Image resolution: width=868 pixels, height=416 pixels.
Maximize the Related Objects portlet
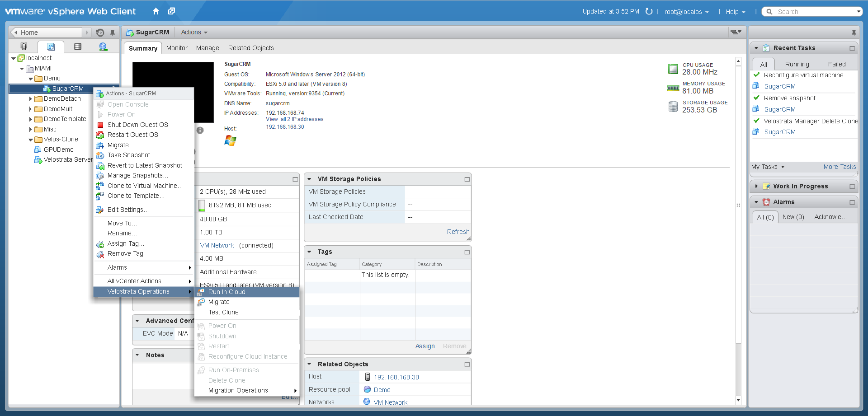(467, 365)
